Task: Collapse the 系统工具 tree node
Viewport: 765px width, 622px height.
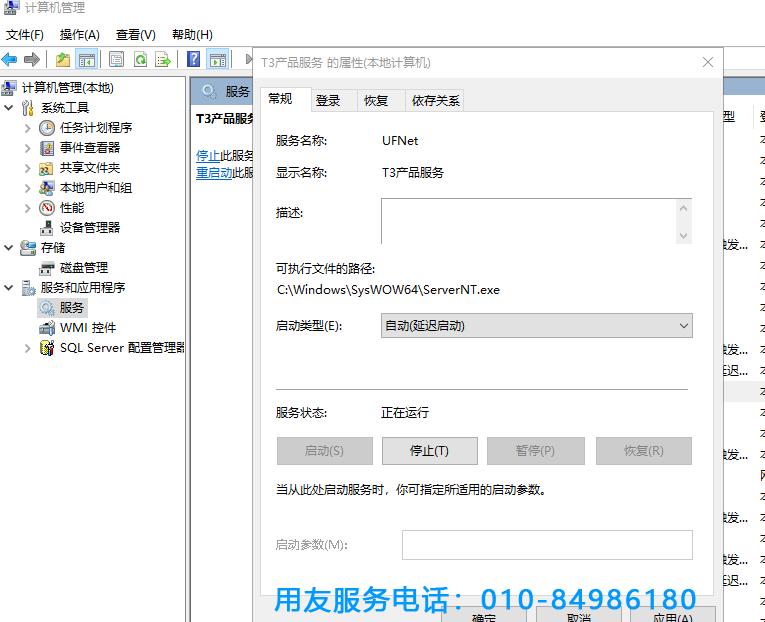Action: click(9, 108)
